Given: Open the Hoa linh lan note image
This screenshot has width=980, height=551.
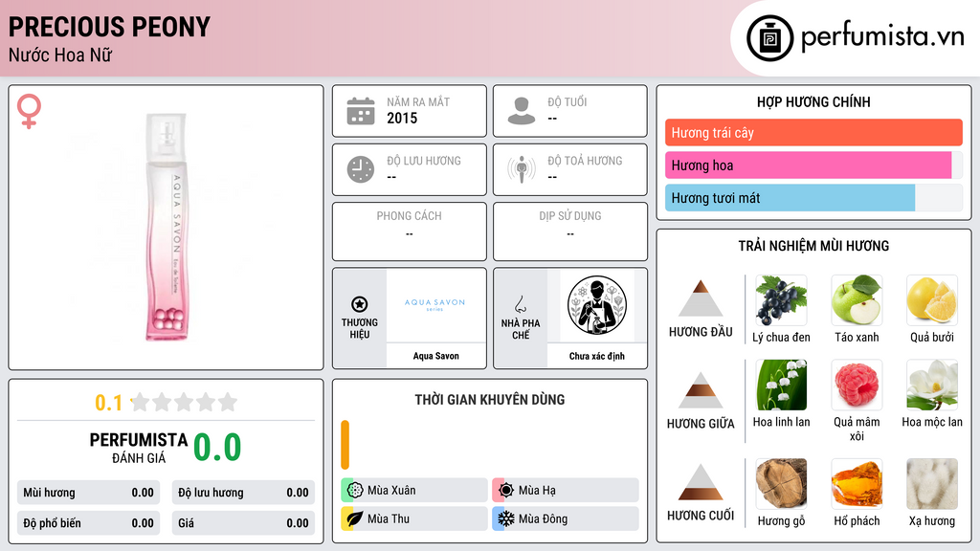Looking at the screenshot, I should [x=781, y=385].
